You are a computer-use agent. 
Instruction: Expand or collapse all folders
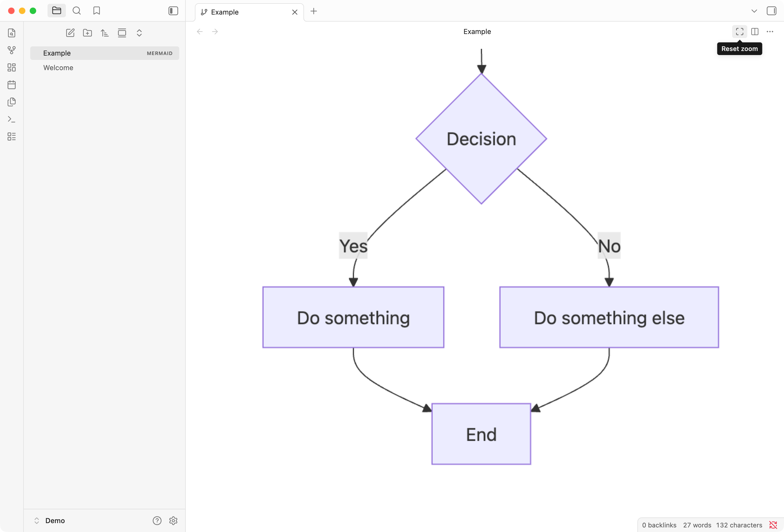point(139,33)
